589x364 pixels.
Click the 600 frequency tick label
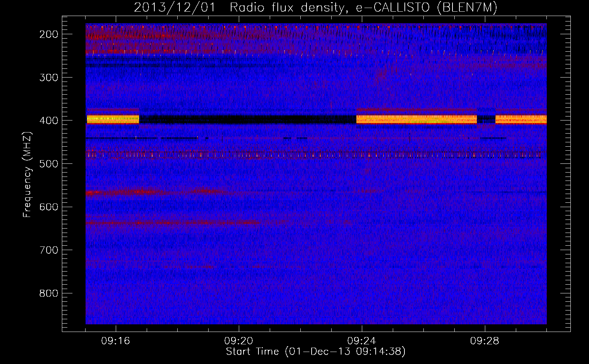48,207
